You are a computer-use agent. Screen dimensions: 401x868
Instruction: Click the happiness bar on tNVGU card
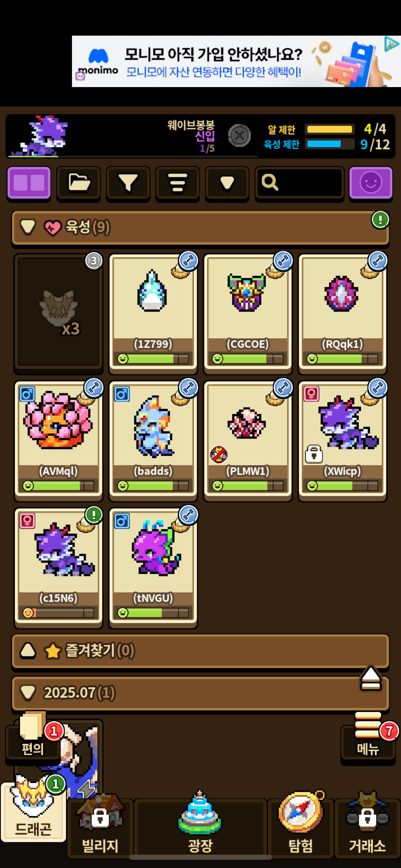153,613
